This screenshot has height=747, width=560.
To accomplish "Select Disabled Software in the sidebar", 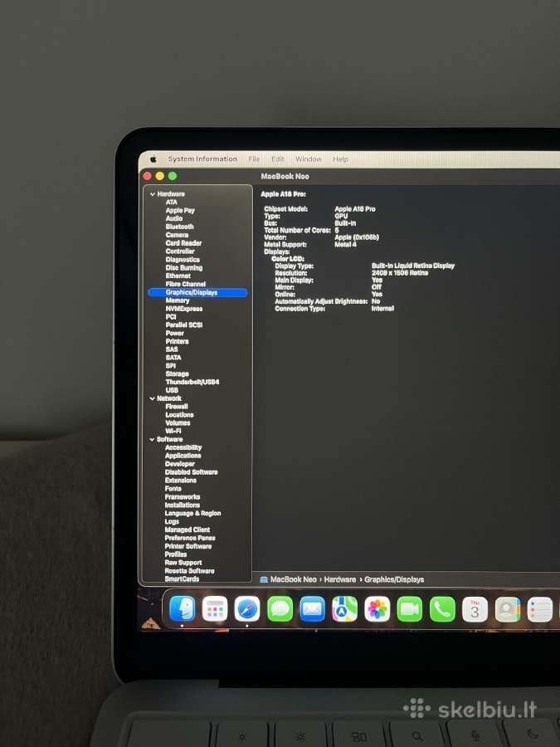I will point(192,472).
